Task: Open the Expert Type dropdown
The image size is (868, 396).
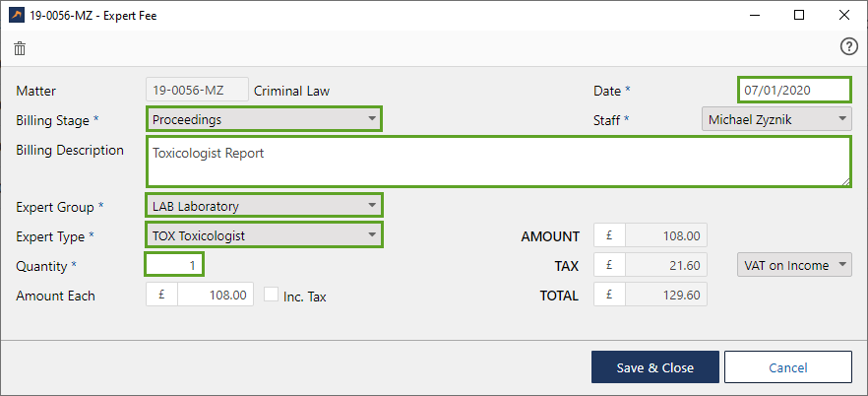Action: click(x=264, y=235)
